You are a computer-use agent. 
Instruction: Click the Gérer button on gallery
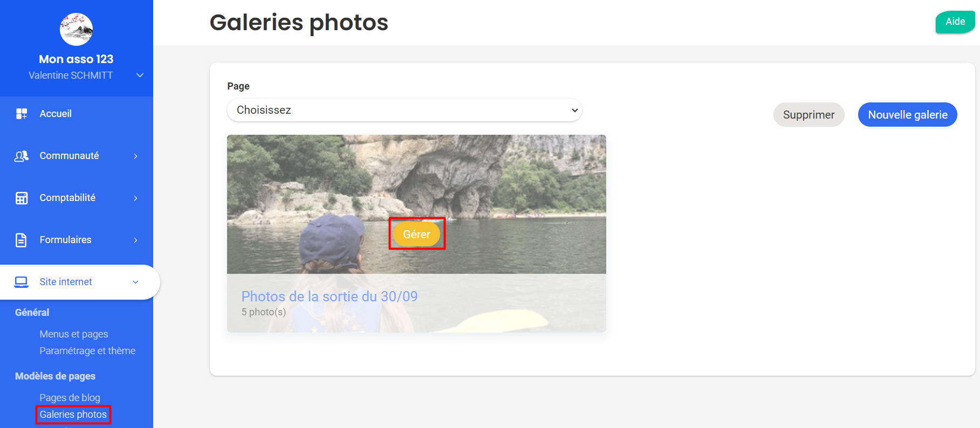click(x=416, y=234)
